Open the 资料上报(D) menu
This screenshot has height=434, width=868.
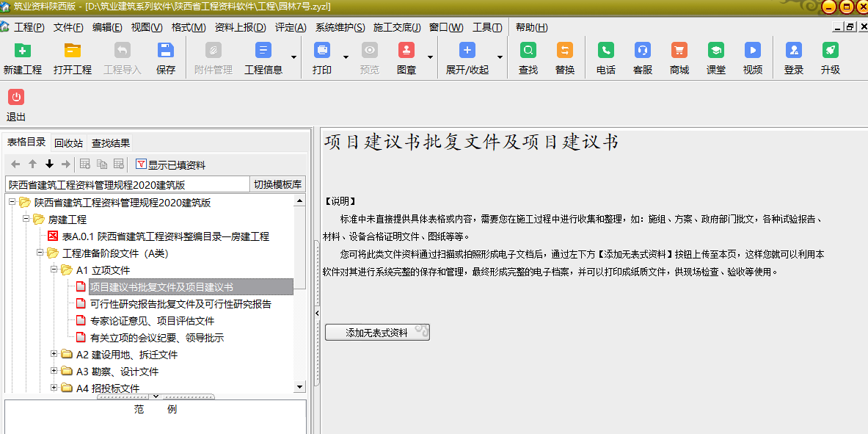(240, 28)
